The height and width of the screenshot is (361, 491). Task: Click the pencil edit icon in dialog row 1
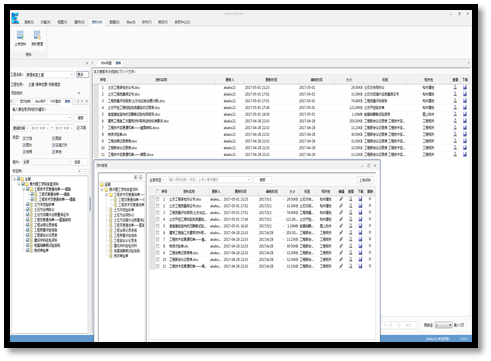[341, 199]
